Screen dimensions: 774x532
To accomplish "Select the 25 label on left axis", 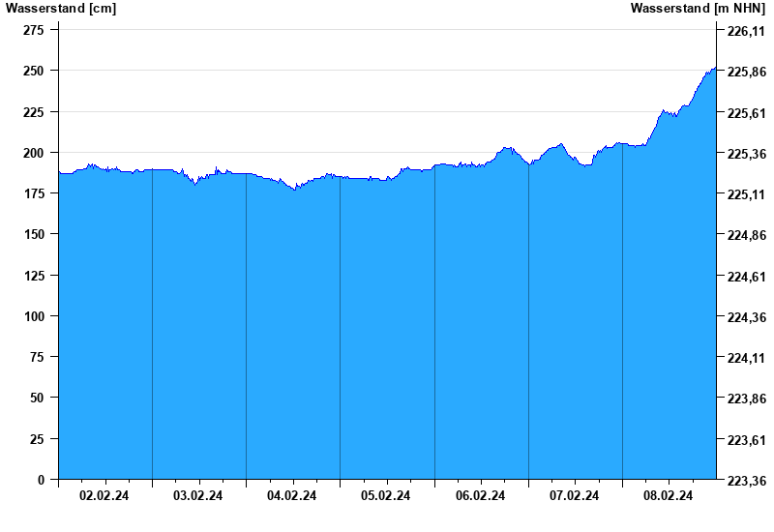I will pyautogui.click(x=37, y=439).
